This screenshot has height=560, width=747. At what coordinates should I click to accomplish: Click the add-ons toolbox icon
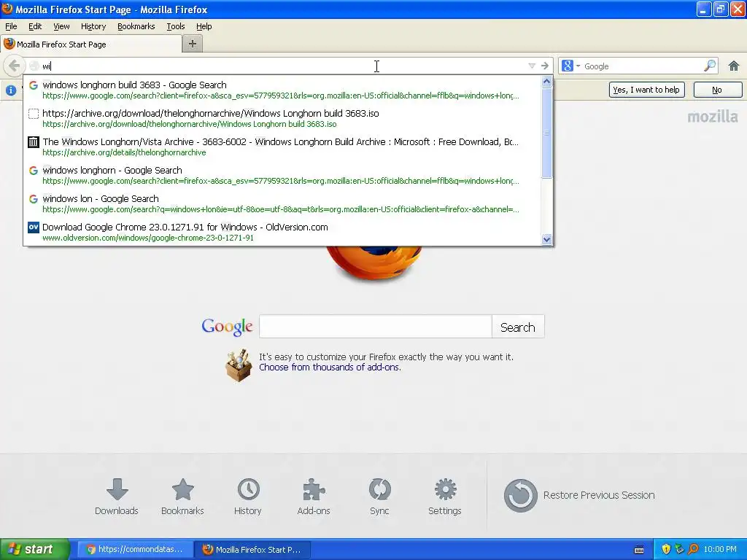pos(239,365)
